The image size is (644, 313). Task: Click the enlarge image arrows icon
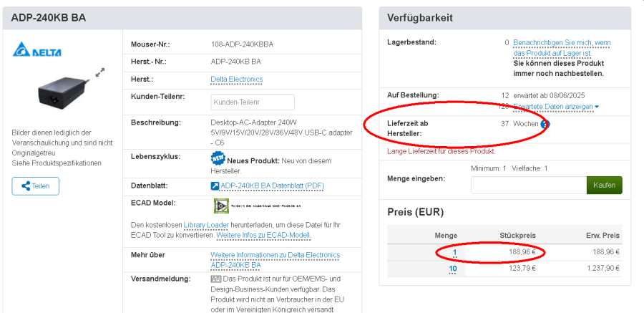tap(100, 72)
